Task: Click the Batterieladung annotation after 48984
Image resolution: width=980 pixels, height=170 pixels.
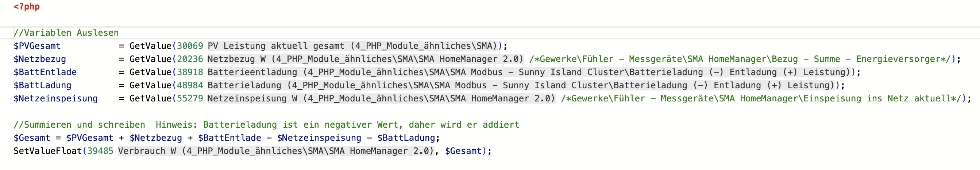Action: [521, 85]
